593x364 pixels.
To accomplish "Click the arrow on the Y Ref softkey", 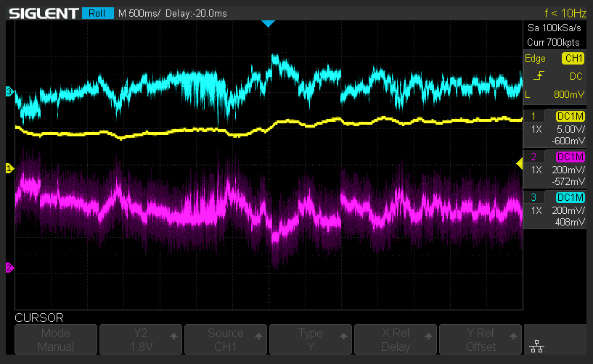I will point(513,336).
